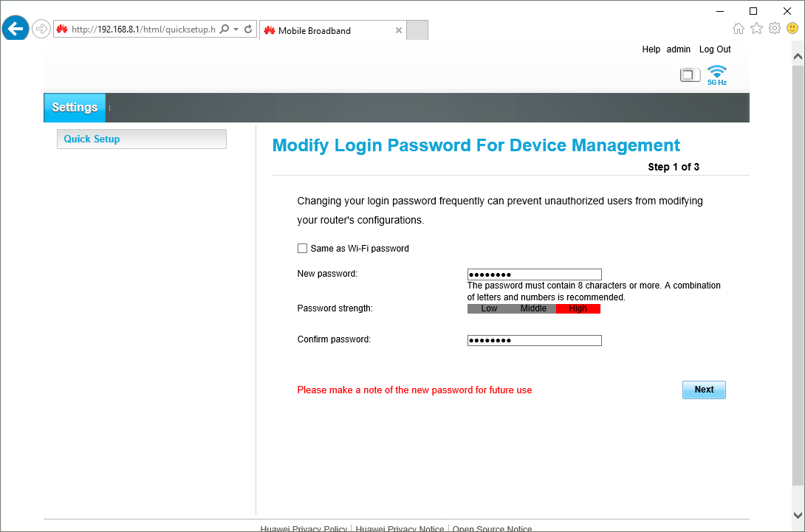Click the Log Out link

pos(714,49)
